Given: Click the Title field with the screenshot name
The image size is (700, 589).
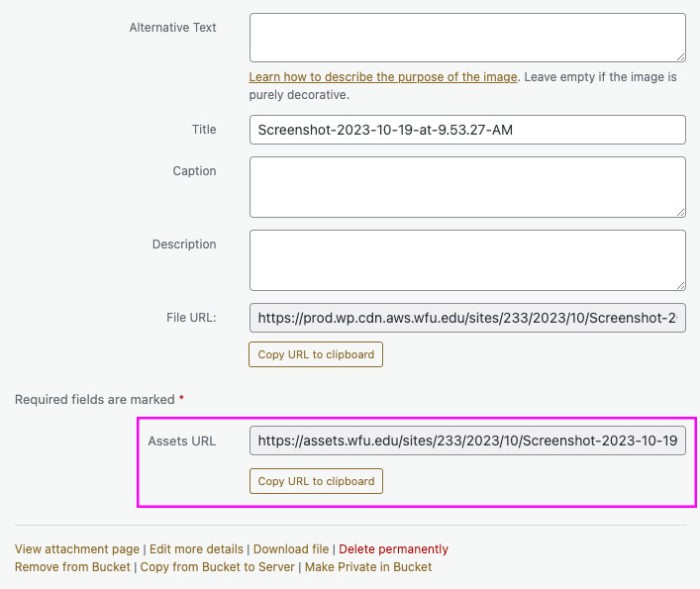Looking at the screenshot, I should 467,130.
